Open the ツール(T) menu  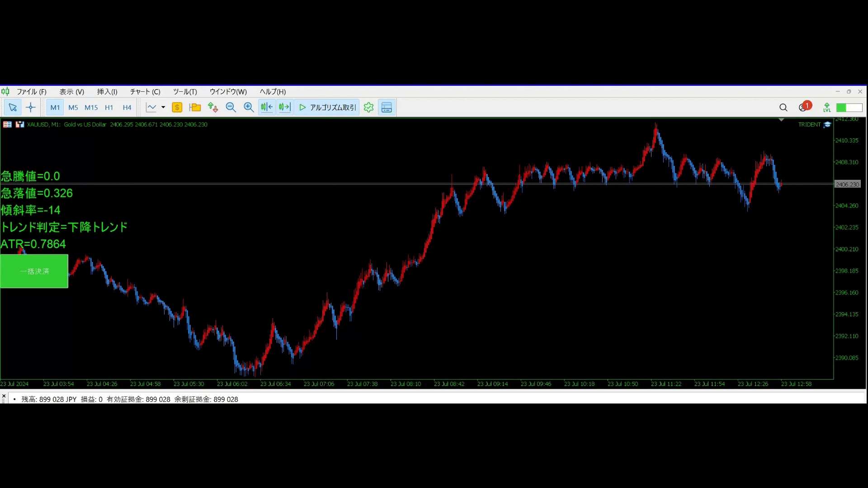pyautogui.click(x=185, y=92)
